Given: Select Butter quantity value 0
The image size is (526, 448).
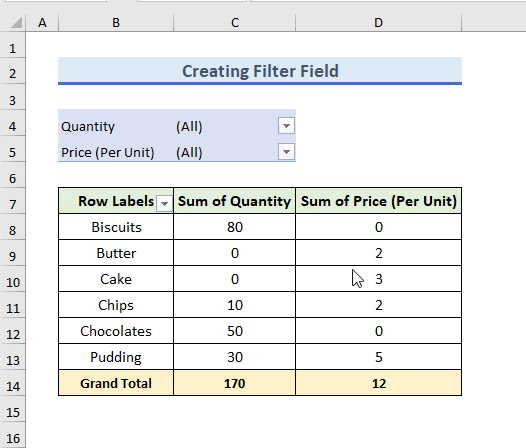Looking at the screenshot, I should pos(234,253).
